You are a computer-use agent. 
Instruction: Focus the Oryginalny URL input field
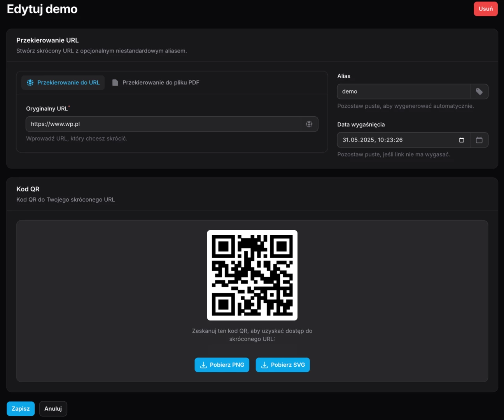(x=163, y=124)
